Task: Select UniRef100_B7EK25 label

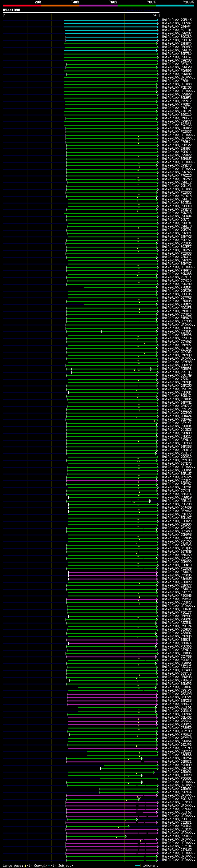Action: point(177,436)
